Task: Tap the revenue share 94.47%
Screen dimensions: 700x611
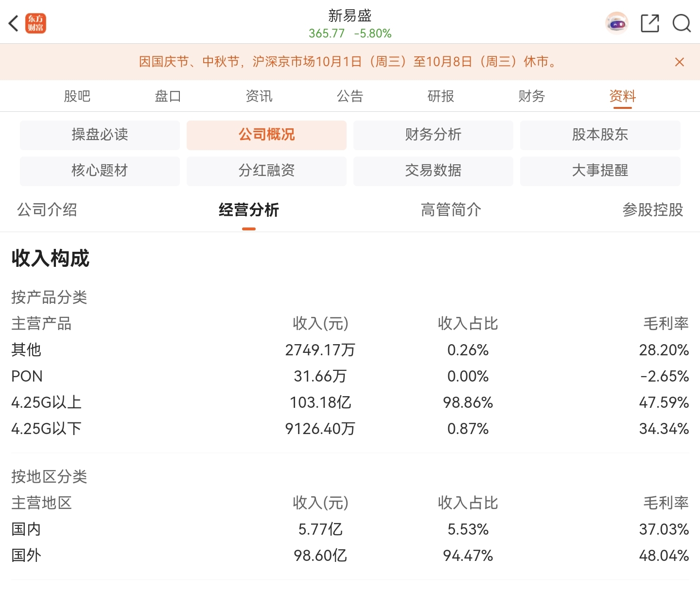Action: pyautogui.click(x=468, y=556)
